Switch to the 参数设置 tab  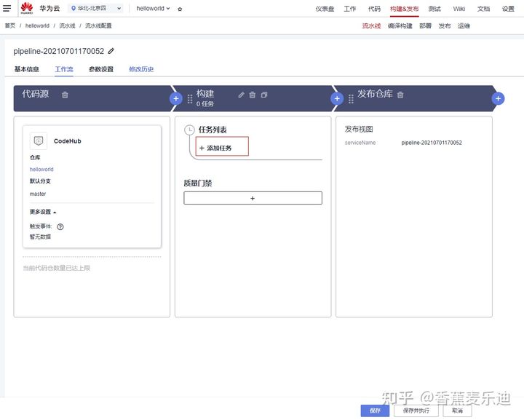101,69
